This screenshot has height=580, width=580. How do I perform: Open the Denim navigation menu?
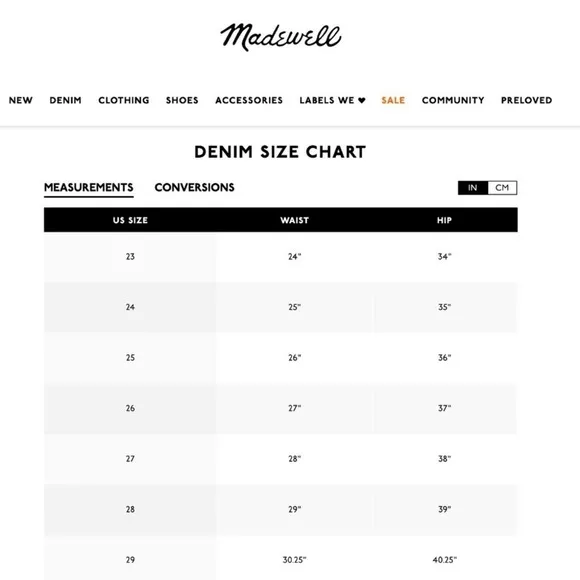(x=65, y=100)
